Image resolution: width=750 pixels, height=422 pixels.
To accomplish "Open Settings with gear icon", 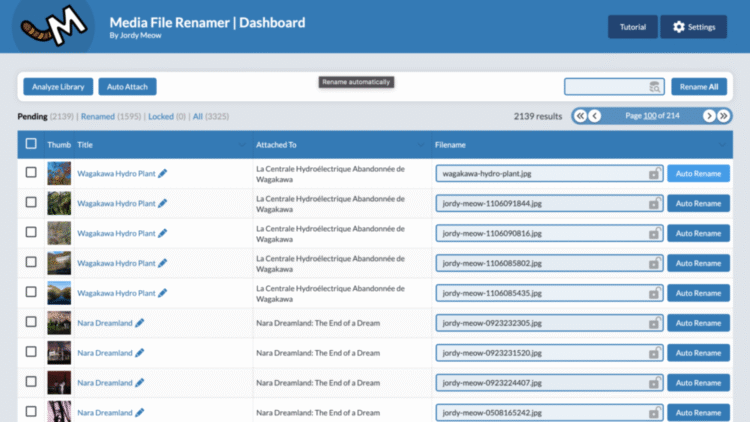I will click(x=694, y=27).
